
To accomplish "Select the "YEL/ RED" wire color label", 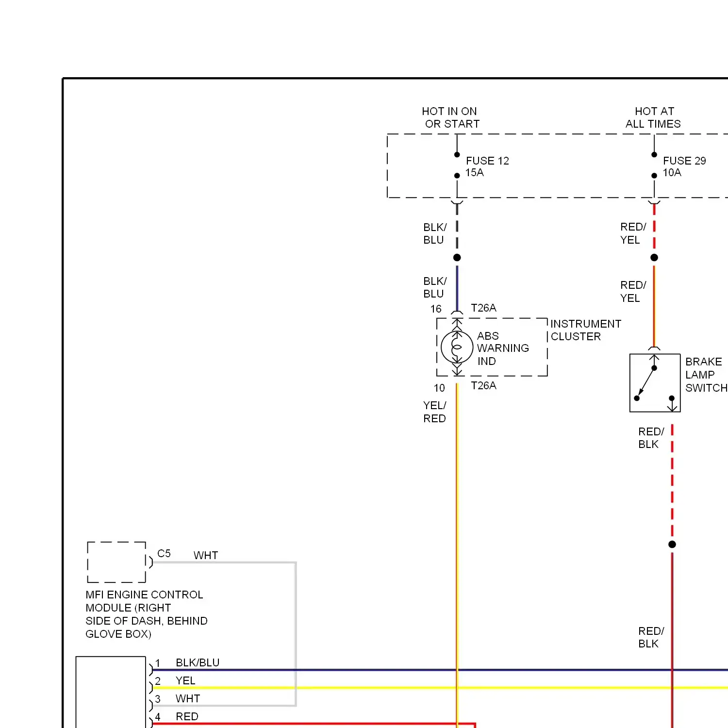I will [434, 412].
